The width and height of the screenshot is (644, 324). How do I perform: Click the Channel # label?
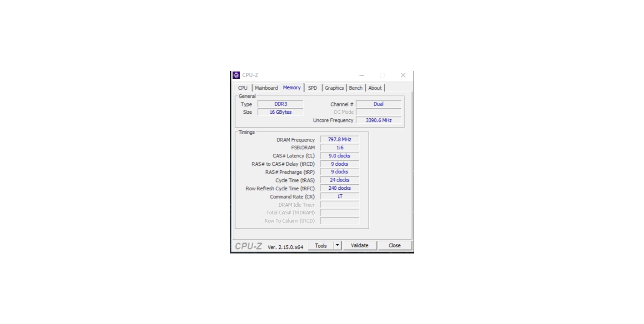tap(342, 104)
